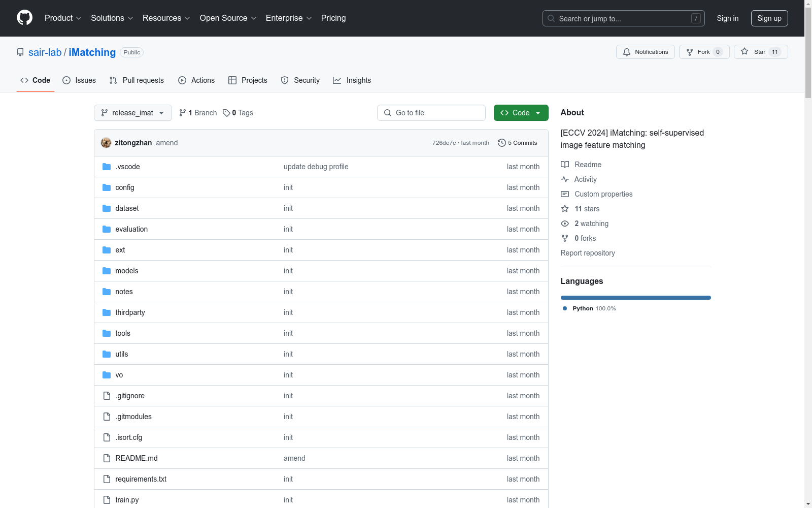Go to the Pull requests tab
This screenshot has height=508, width=812.
coord(137,80)
